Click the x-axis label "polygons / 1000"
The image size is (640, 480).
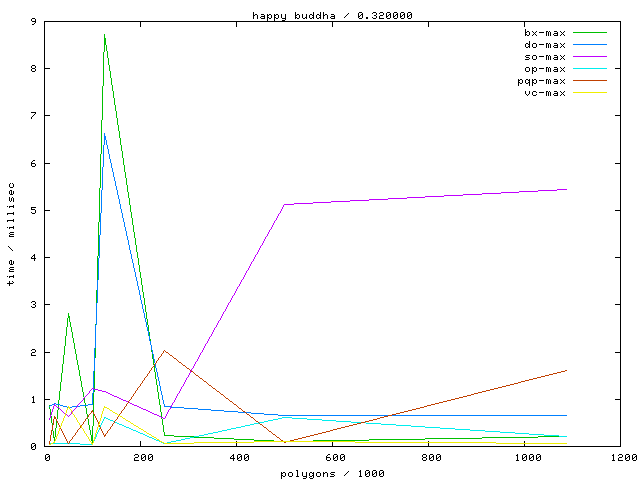tap(332, 472)
